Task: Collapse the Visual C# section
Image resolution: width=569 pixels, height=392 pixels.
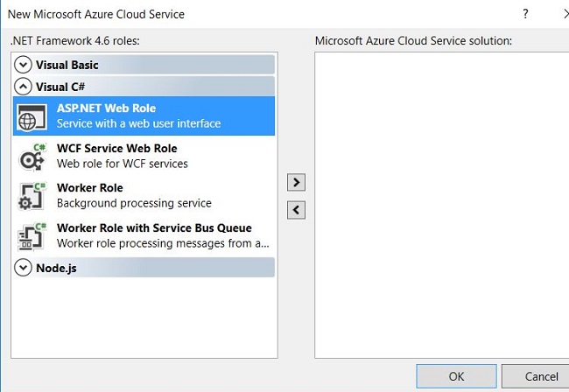Action: pyautogui.click(x=24, y=87)
